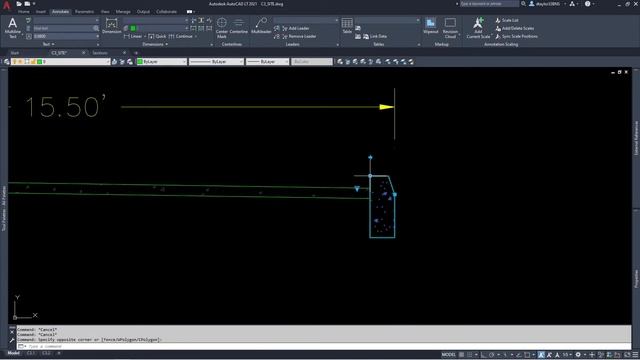This screenshot has width=640, height=360.
Task: Click the Center Mark tool
Action: tap(222, 28)
